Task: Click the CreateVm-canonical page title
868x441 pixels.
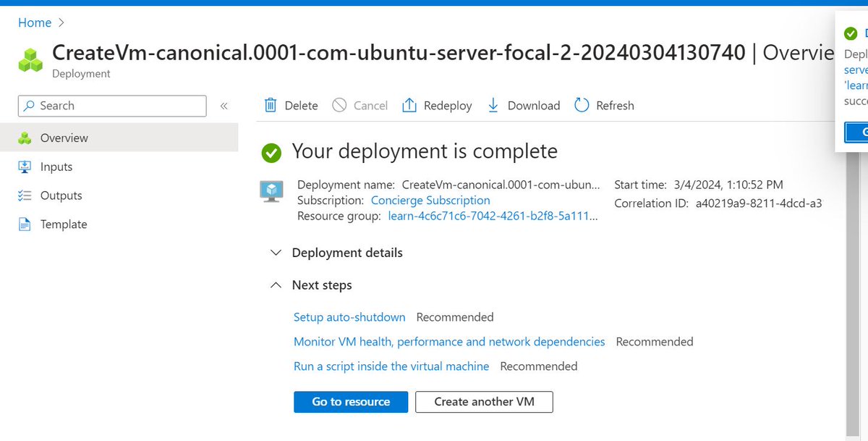Action: tap(399, 53)
